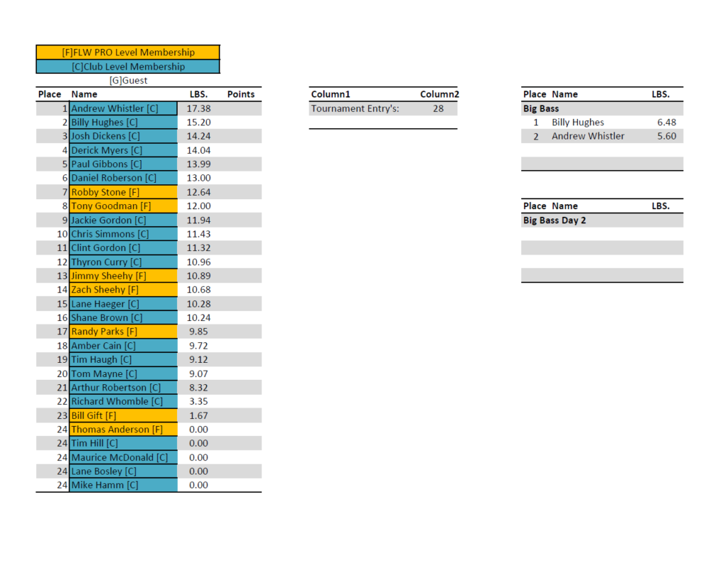
Task: Select the 6.48 big bass weight
Action: pyautogui.click(x=666, y=122)
